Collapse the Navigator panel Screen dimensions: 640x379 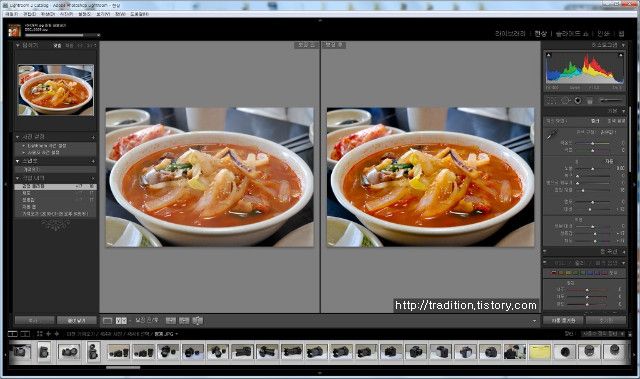pos(18,45)
